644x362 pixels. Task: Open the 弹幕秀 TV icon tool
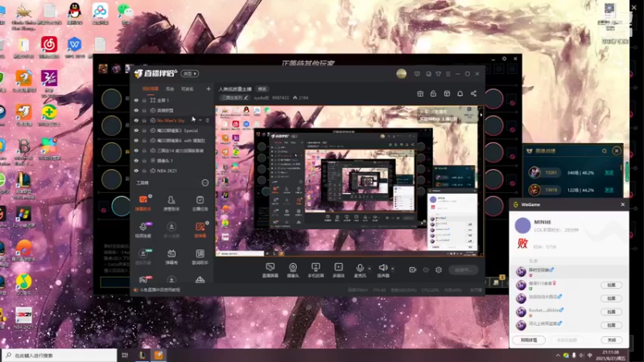[171, 257]
